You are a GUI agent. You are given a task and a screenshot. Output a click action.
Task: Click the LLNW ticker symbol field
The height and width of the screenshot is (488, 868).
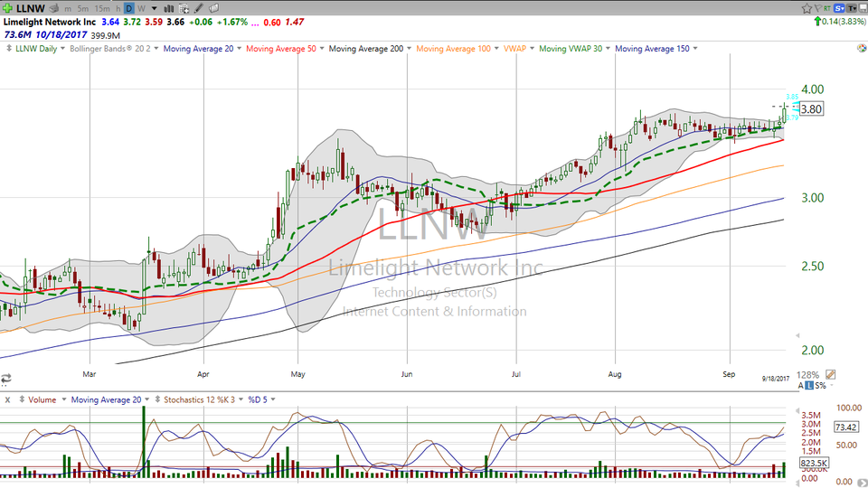(31, 8)
